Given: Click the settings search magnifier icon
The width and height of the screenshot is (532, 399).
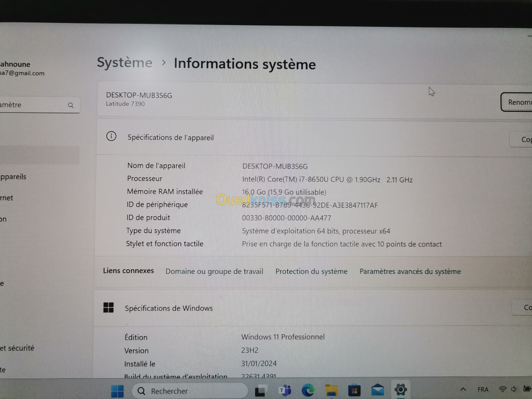Looking at the screenshot, I should click(x=71, y=105).
